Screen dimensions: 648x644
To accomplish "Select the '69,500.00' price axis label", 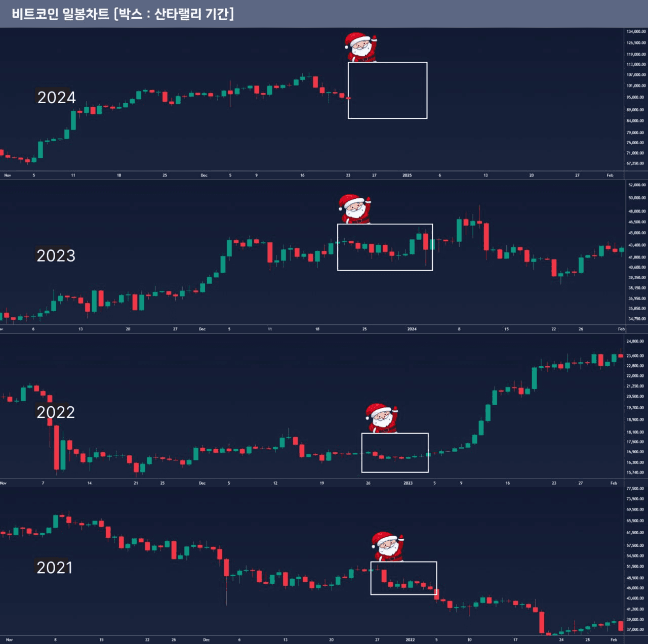I will pos(635,509).
